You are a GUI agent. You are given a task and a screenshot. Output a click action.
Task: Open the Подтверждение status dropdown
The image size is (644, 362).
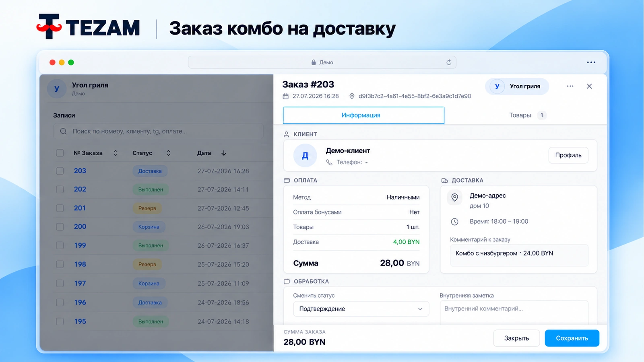point(361,309)
